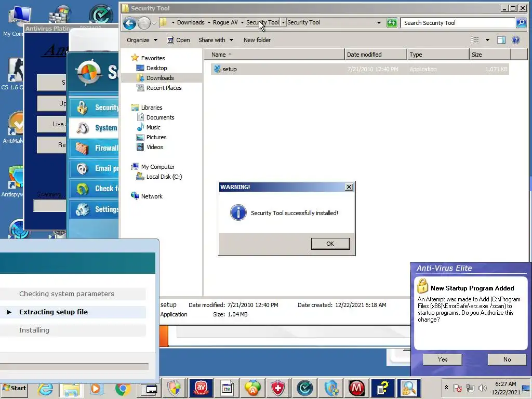Launch Google Chrome from taskbar
Viewport: 532px width, 399px height.
pyautogui.click(x=123, y=389)
